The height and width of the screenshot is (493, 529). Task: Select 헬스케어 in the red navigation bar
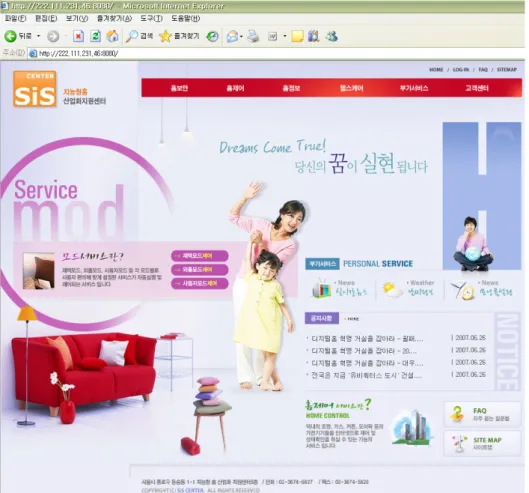point(352,88)
